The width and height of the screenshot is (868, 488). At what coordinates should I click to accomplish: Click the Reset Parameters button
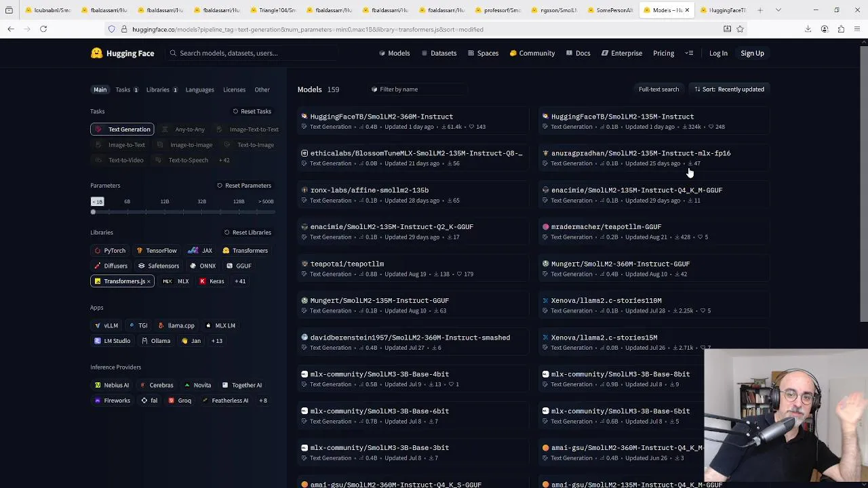(244, 186)
